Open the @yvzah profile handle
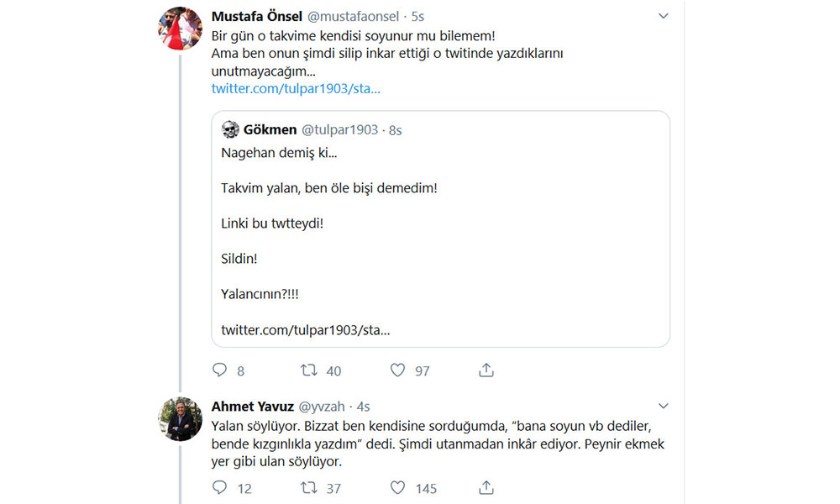The height and width of the screenshot is (504, 840). point(323,407)
